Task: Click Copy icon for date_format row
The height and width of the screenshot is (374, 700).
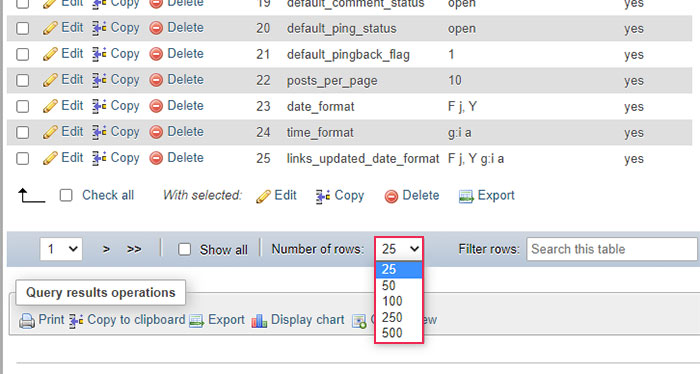Action: point(99,106)
